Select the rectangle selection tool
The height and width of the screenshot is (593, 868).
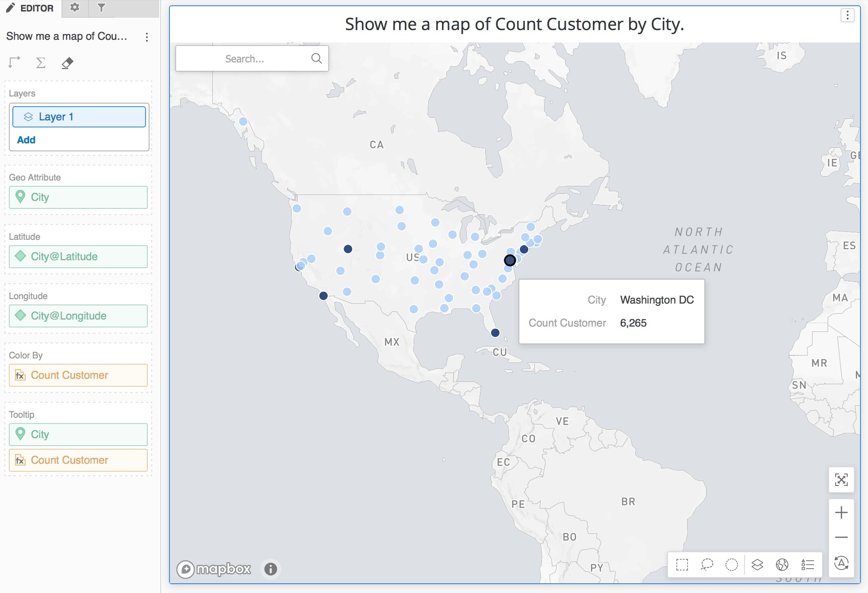tap(682, 565)
